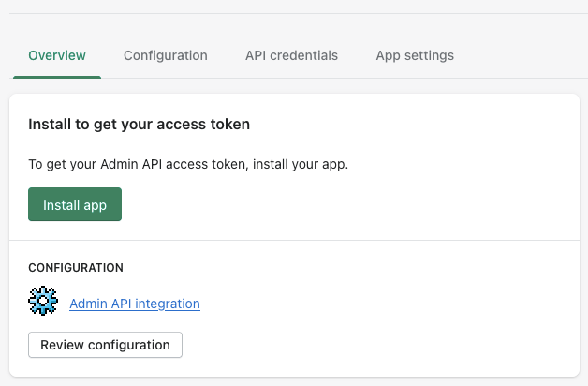Click empty space right of Review configuration button
The image size is (588, 386).
point(375,345)
